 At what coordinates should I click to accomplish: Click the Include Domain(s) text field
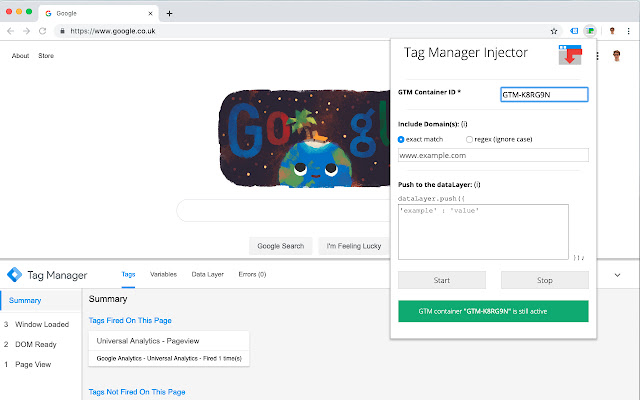click(x=493, y=155)
